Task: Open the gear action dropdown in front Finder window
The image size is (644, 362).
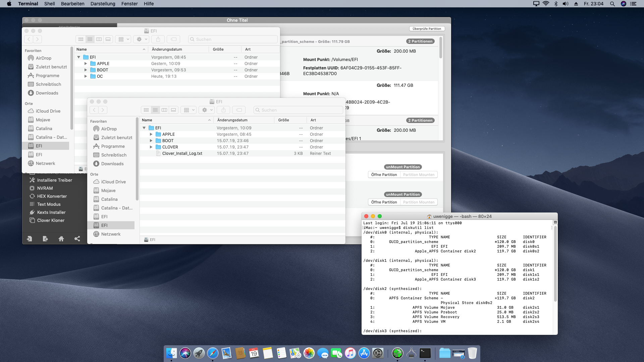Action: (207, 110)
